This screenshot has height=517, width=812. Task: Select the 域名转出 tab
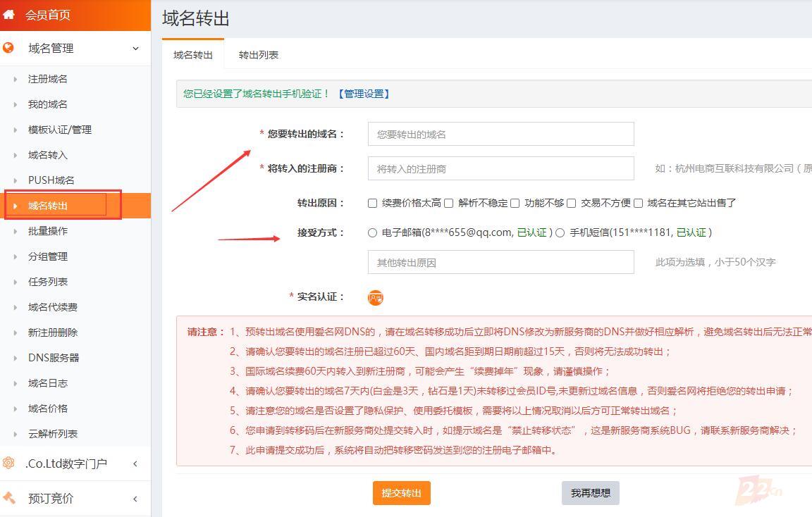192,54
